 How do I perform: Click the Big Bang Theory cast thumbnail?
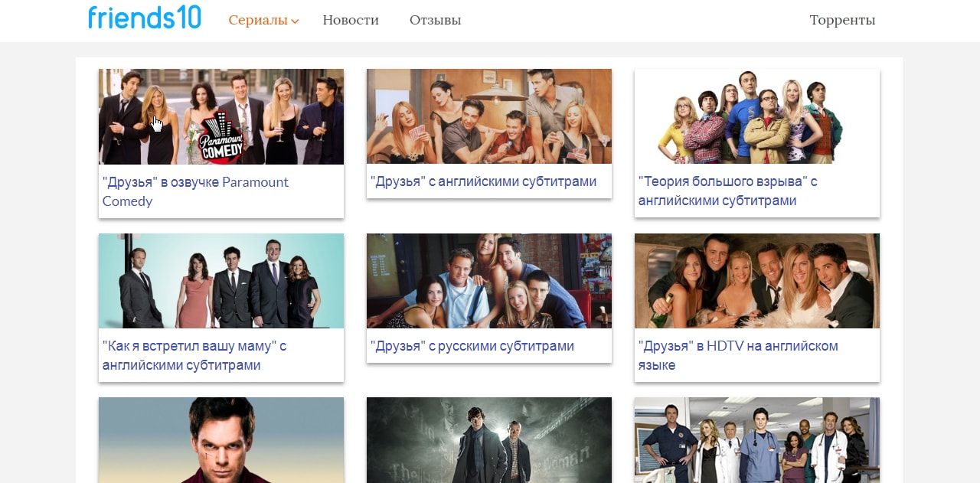tap(756, 116)
